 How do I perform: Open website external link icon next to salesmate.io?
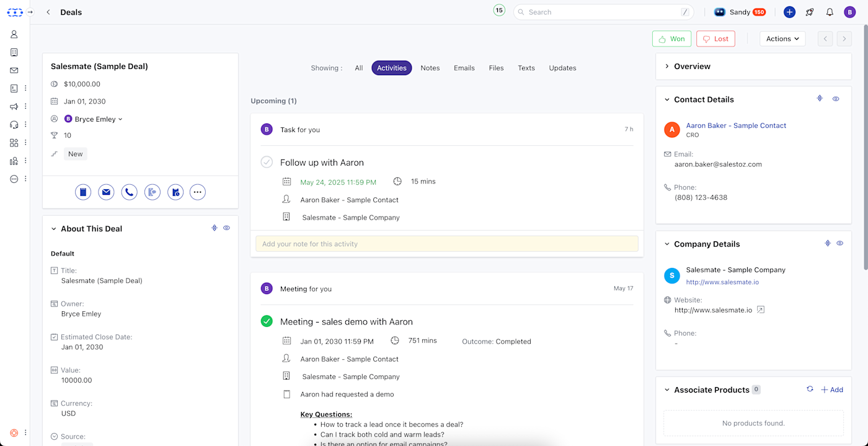761,310
